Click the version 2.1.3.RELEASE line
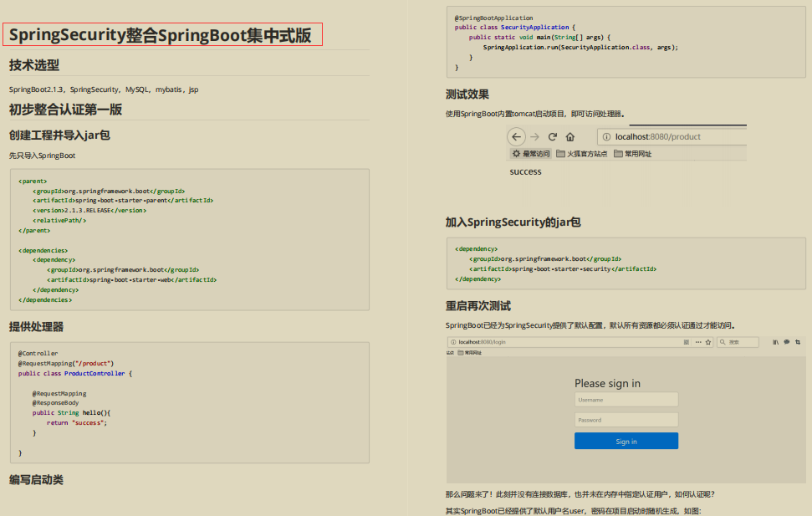The width and height of the screenshot is (812, 516). tap(89, 211)
